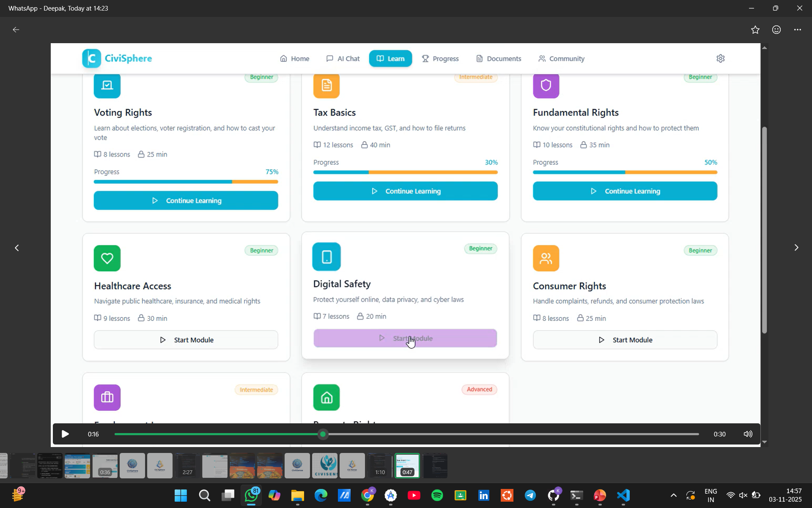812x508 pixels.
Task: Play the video with the play button
Action: [x=65, y=434]
